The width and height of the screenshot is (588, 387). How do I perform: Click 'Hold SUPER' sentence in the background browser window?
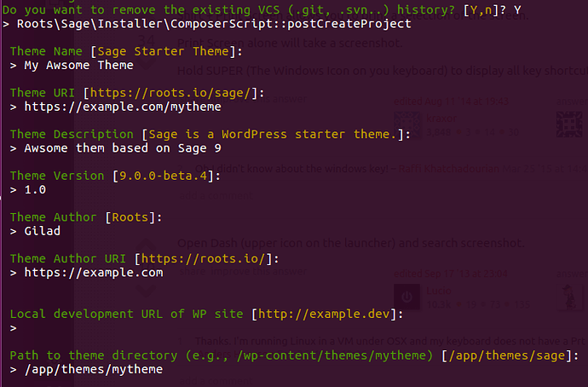pos(383,71)
